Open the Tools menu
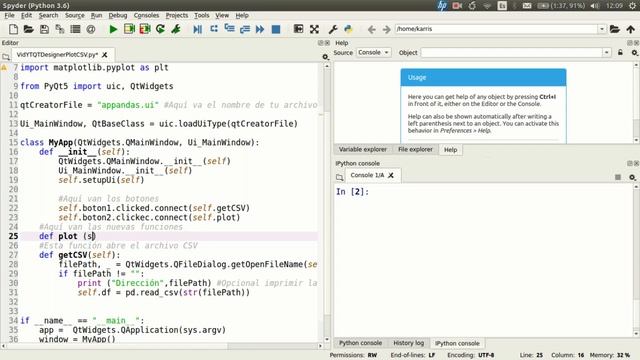Screen dimensions: 640x360 tap(202, 16)
